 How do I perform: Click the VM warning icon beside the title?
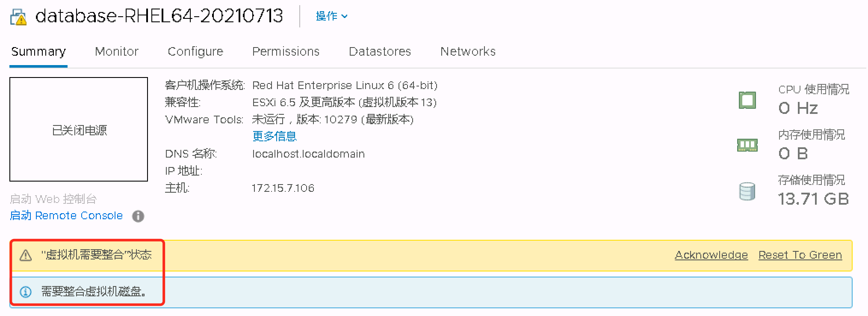(x=18, y=17)
